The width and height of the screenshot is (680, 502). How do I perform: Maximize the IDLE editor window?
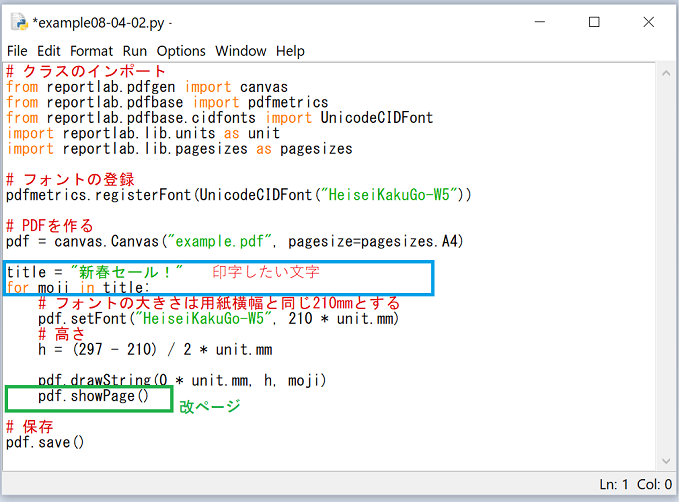(x=594, y=21)
